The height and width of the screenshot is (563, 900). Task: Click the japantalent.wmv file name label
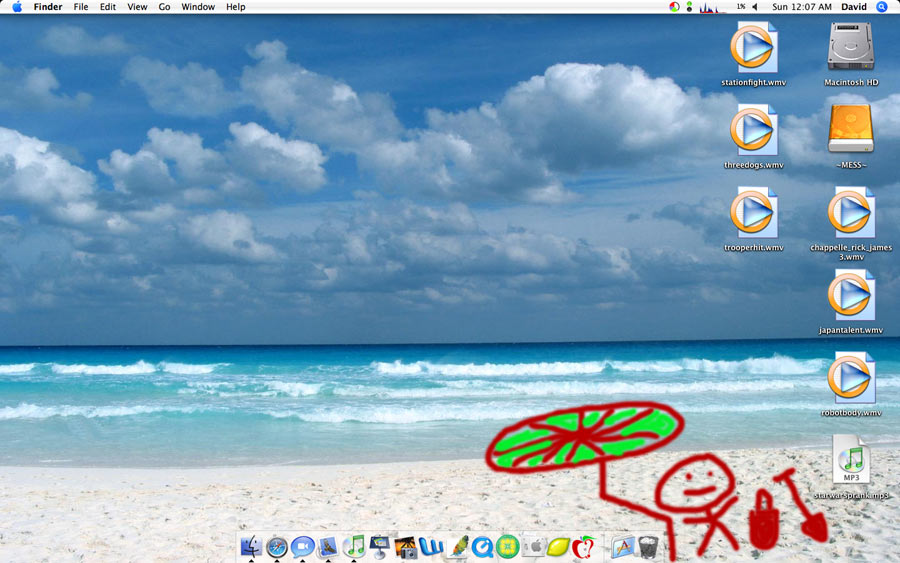851,331
